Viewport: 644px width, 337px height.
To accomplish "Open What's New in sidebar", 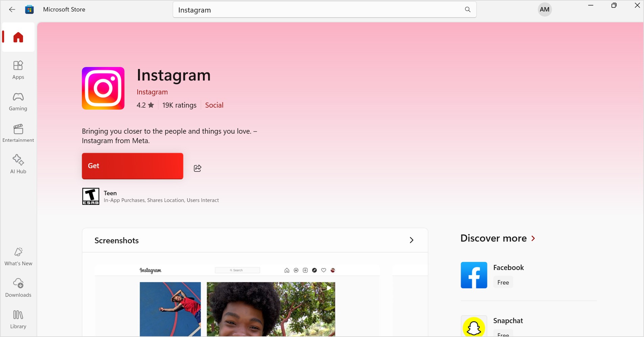I will [x=18, y=256].
